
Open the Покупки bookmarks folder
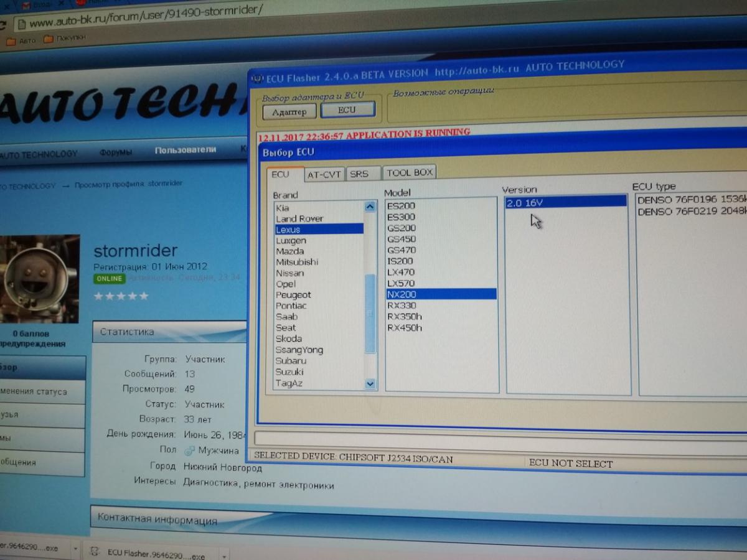(x=64, y=38)
